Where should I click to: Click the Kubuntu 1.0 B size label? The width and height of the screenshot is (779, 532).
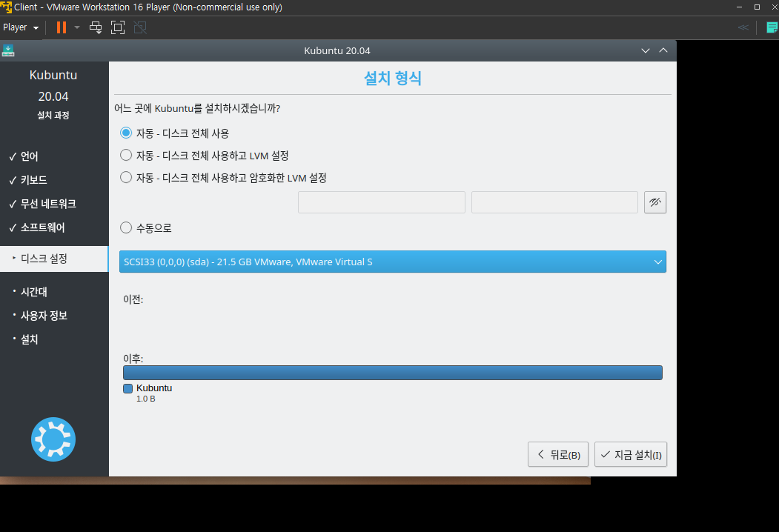(x=145, y=399)
